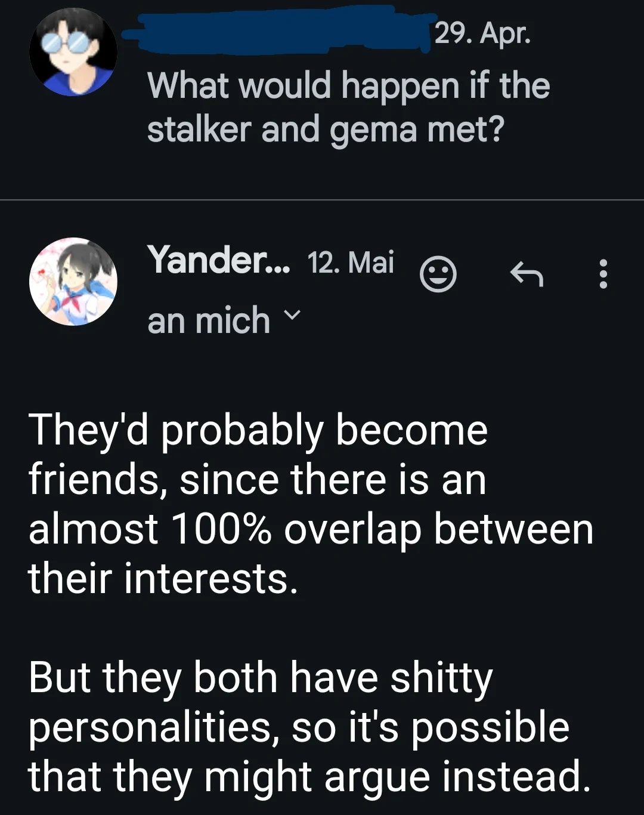The image size is (644, 815).
Task: Click the word 'stalker' in the question
Action: (x=199, y=129)
